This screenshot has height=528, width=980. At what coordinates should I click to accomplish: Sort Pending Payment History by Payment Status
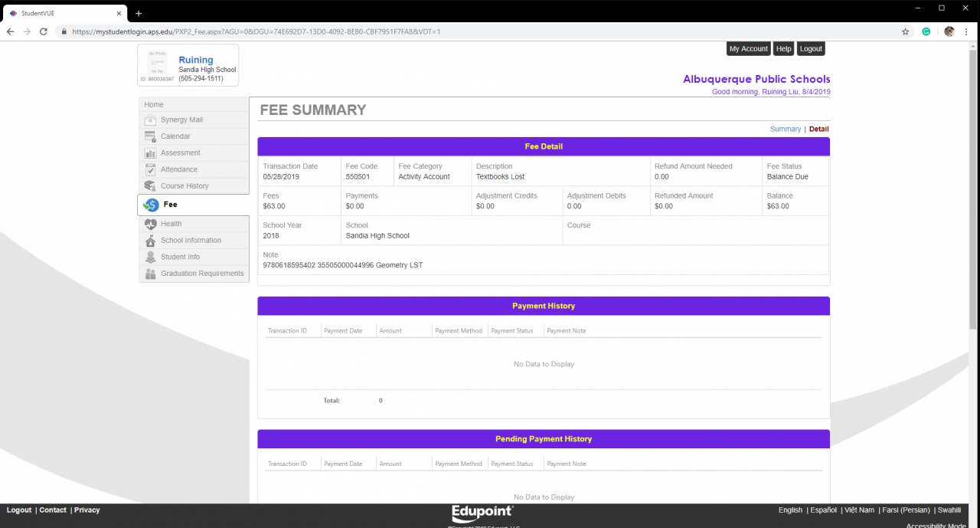coord(512,464)
